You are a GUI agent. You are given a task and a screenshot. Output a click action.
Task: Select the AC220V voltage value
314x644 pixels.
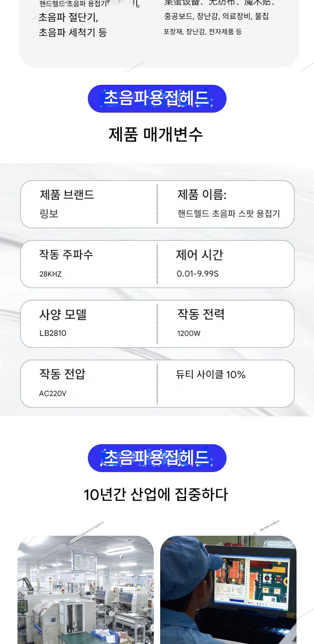[x=53, y=394]
